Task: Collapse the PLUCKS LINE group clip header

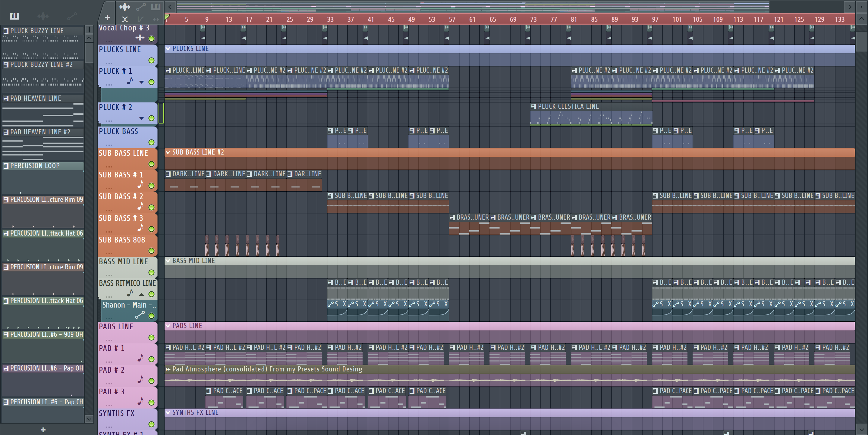Action: tap(168, 49)
